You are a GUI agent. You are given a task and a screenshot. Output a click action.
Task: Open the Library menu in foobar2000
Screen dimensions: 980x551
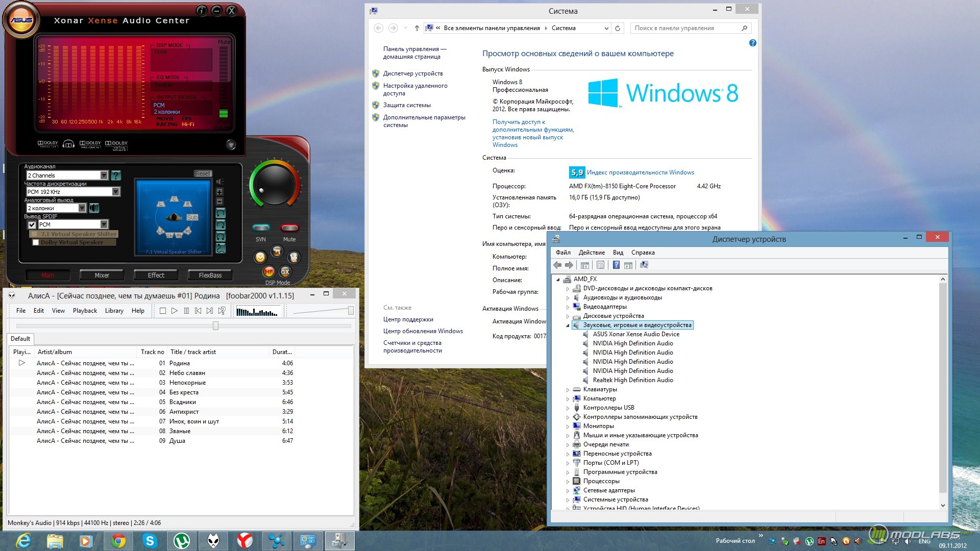coord(114,311)
